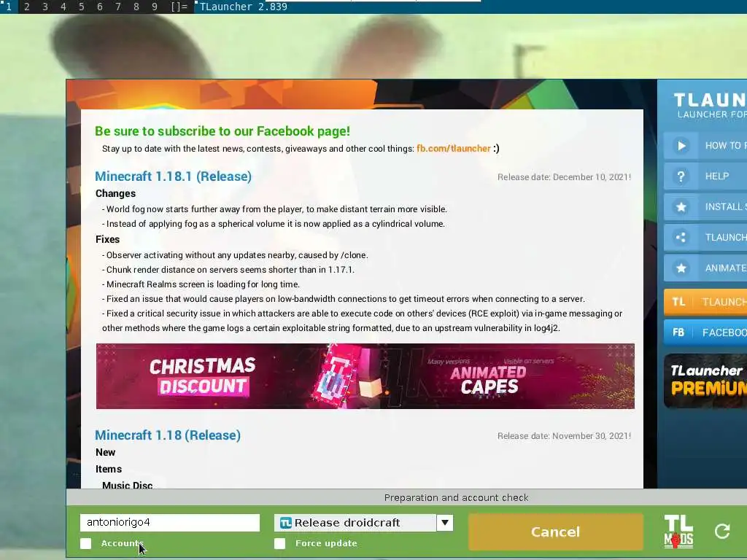
Task: Click the Cancel button
Action: [x=555, y=532]
